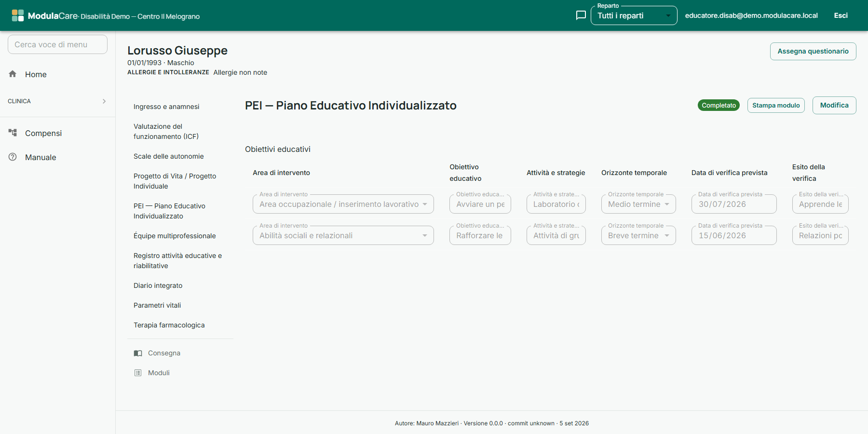Click 'Assegna questionario' button
The width and height of the screenshot is (868, 434).
(x=813, y=51)
